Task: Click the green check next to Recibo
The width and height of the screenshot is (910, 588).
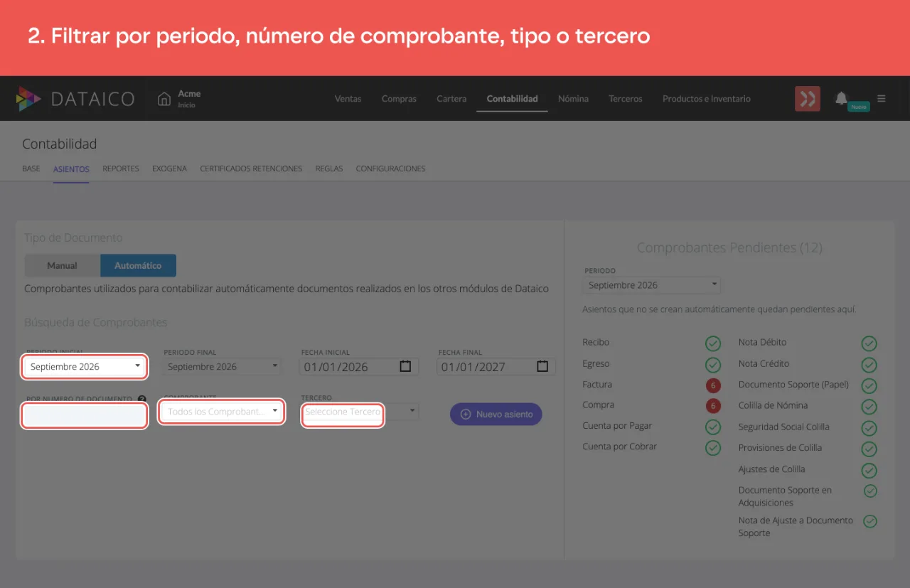Action: coord(713,343)
